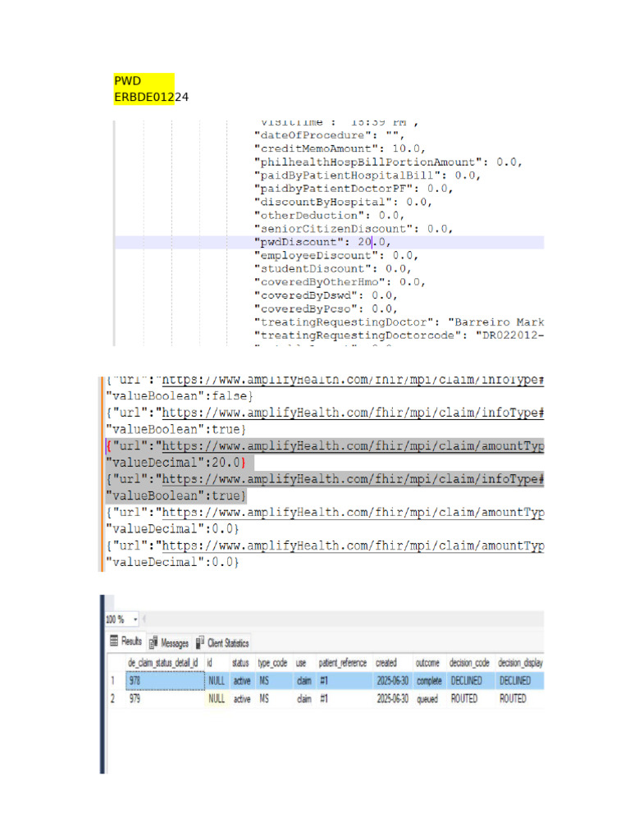This screenshot has width=630, height=840.
Task: Open the amountType URL above valueDecimal 20.0
Action: (x=353, y=445)
